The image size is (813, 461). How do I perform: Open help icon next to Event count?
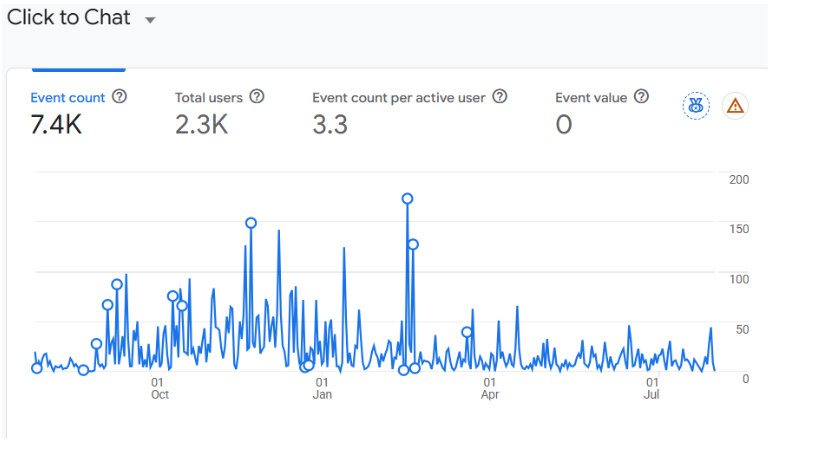[119, 96]
